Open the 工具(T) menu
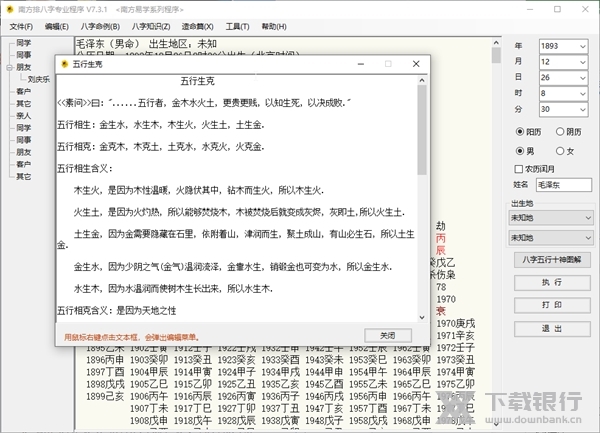This screenshot has height=433, width=600. pyautogui.click(x=237, y=26)
